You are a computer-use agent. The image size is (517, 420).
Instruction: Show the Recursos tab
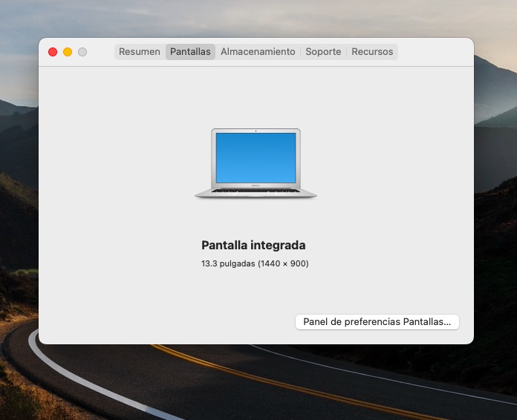click(x=373, y=52)
